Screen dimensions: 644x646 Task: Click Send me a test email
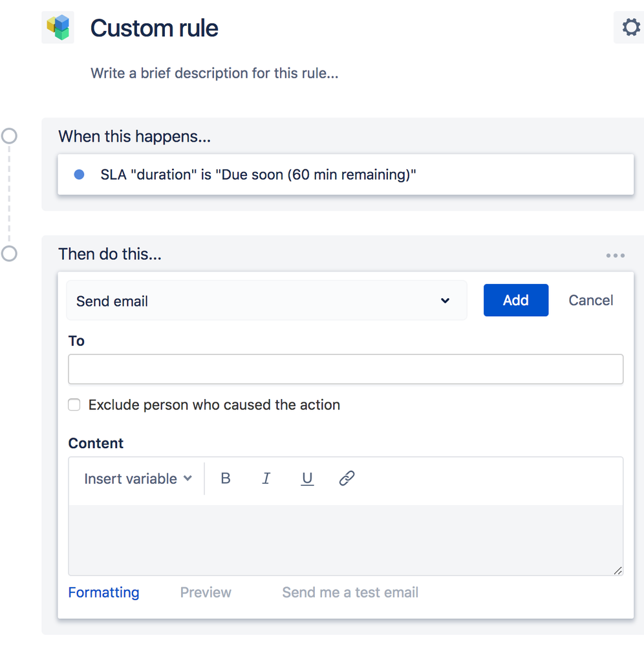click(x=350, y=592)
